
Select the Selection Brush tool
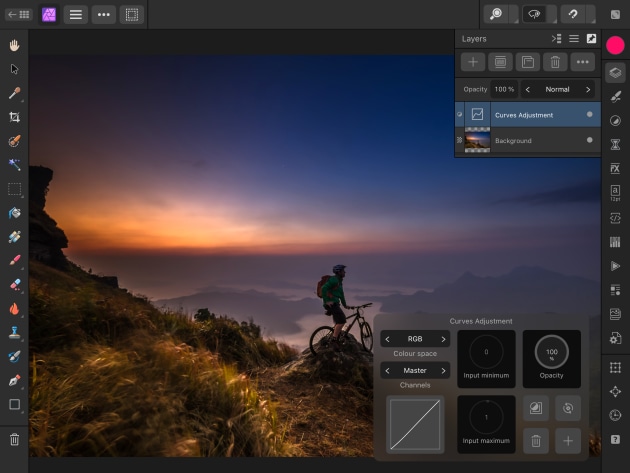[14, 141]
